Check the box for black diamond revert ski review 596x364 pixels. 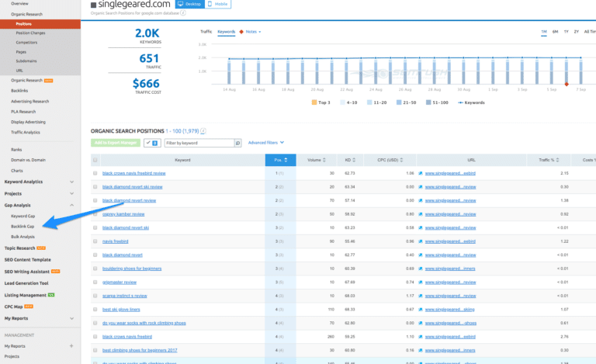pyautogui.click(x=95, y=187)
